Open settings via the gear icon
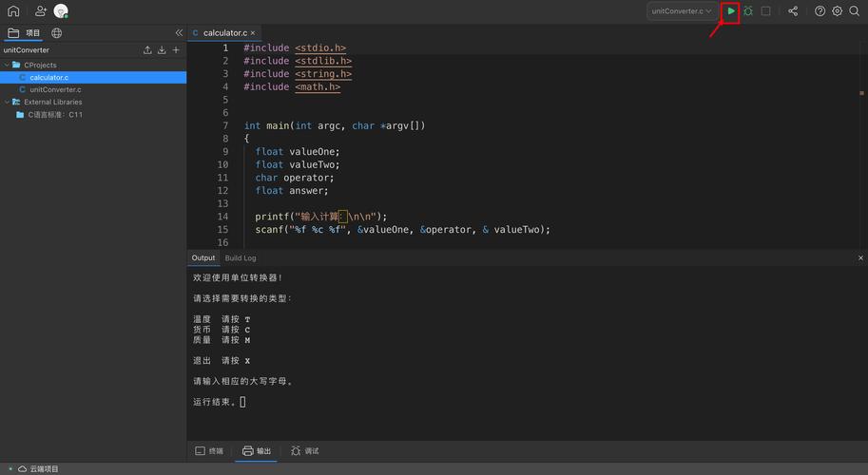Image resolution: width=868 pixels, height=475 pixels. pos(838,11)
